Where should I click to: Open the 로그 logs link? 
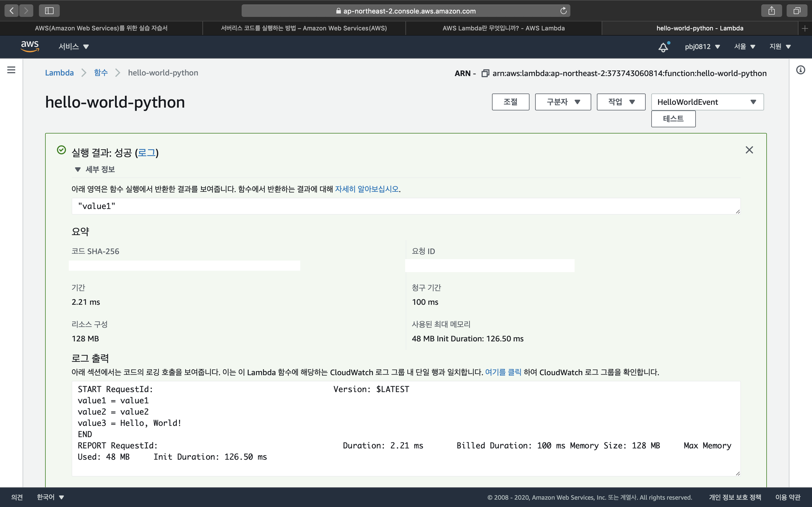click(x=147, y=153)
